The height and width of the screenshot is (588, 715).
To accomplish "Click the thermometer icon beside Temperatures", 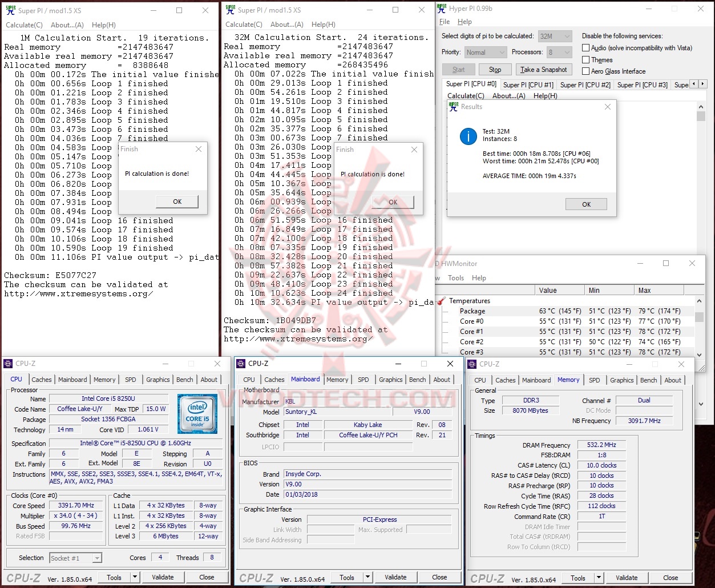I will [x=441, y=301].
